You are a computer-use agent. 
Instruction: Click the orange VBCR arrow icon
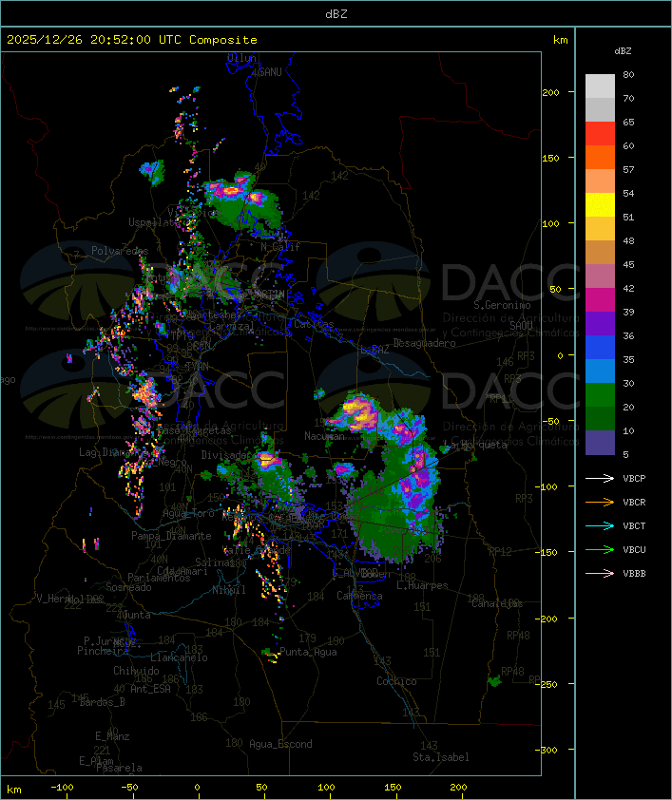[600, 502]
